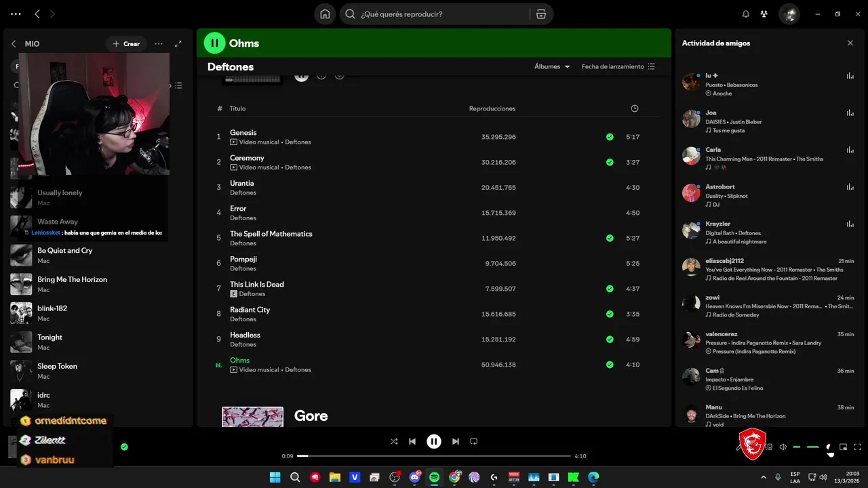Go forward with the top navigation arrow

click(53, 14)
